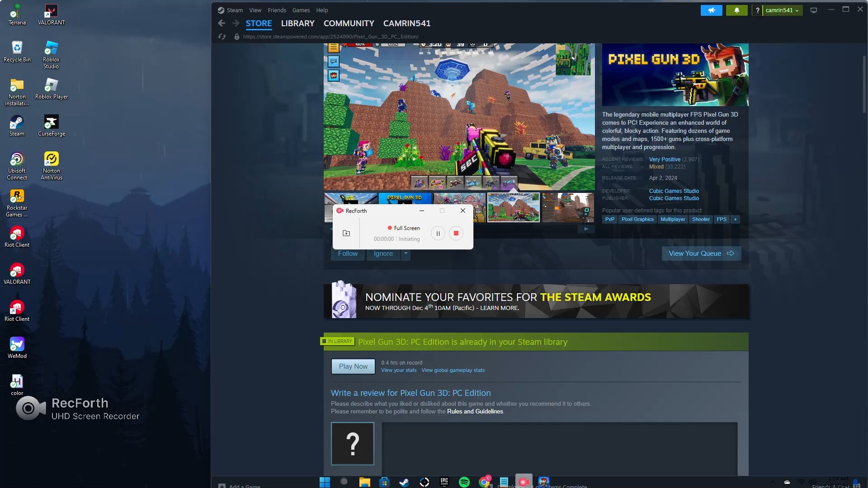Open Rules and Guidelines link
The image size is (868, 488).
(475, 411)
